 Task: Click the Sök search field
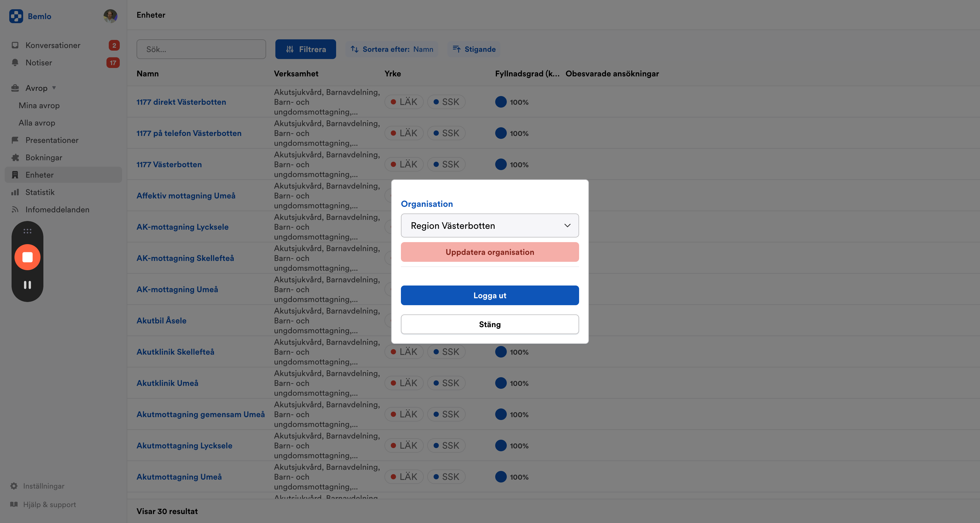201,49
